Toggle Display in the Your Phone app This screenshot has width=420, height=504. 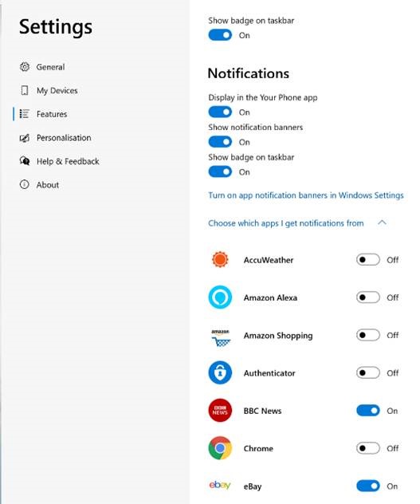coord(220,112)
